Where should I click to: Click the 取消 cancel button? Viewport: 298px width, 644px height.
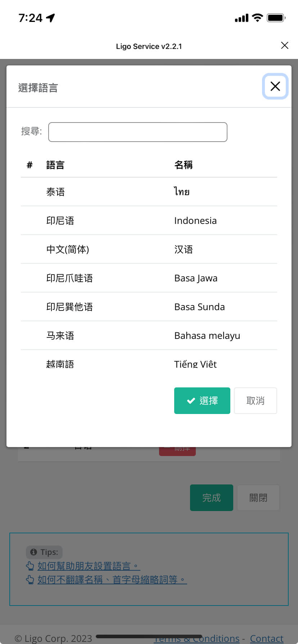(x=255, y=401)
